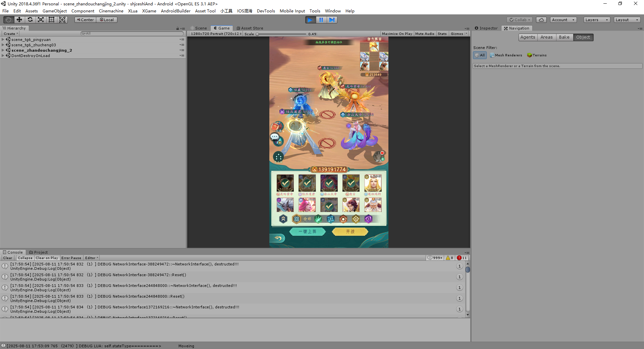Switch to the Project tab
644x349 pixels.
pyautogui.click(x=38, y=252)
